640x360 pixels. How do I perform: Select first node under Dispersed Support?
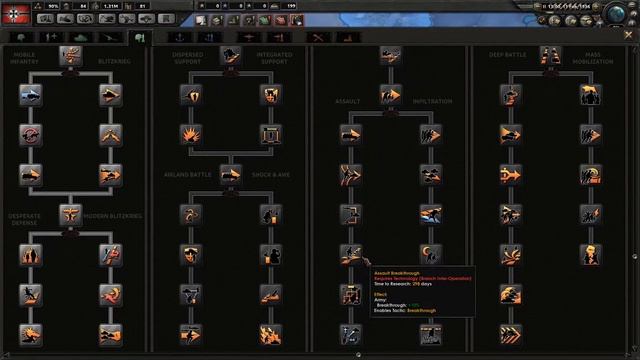coord(191,96)
